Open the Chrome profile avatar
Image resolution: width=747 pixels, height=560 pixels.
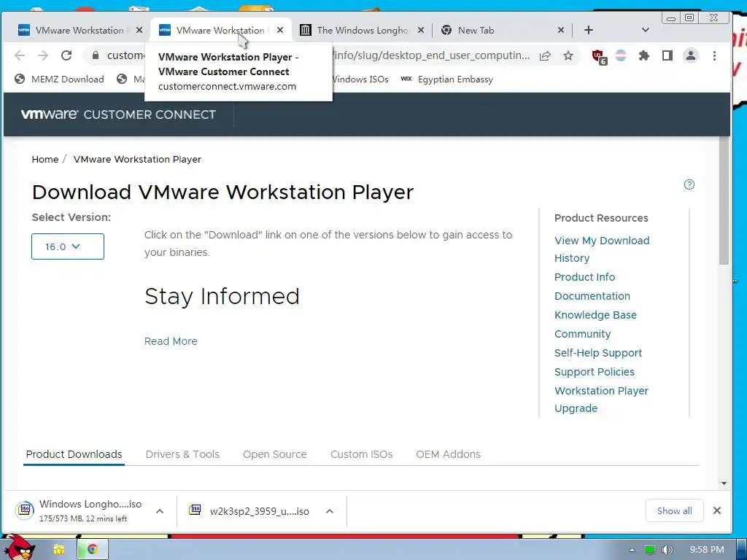(691, 55)
